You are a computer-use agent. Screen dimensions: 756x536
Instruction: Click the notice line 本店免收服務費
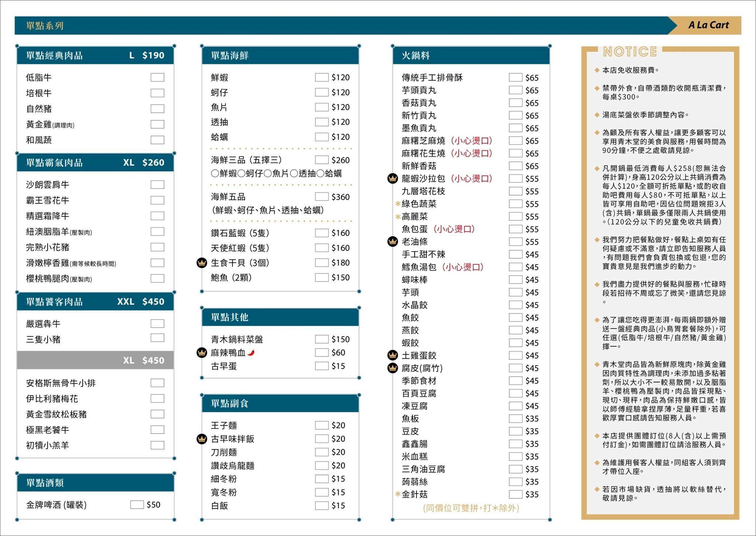[x=631, y=70]
